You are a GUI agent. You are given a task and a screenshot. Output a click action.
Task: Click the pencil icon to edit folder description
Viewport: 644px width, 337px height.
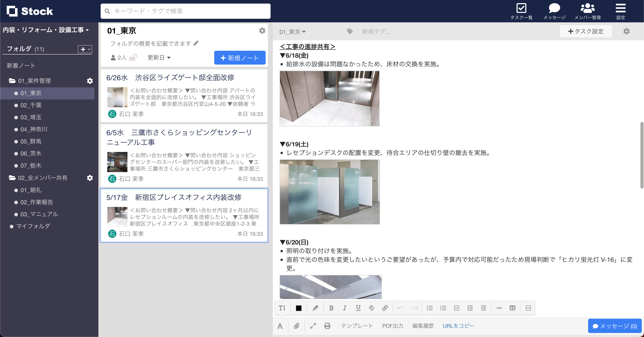click(x=196, y=43)
